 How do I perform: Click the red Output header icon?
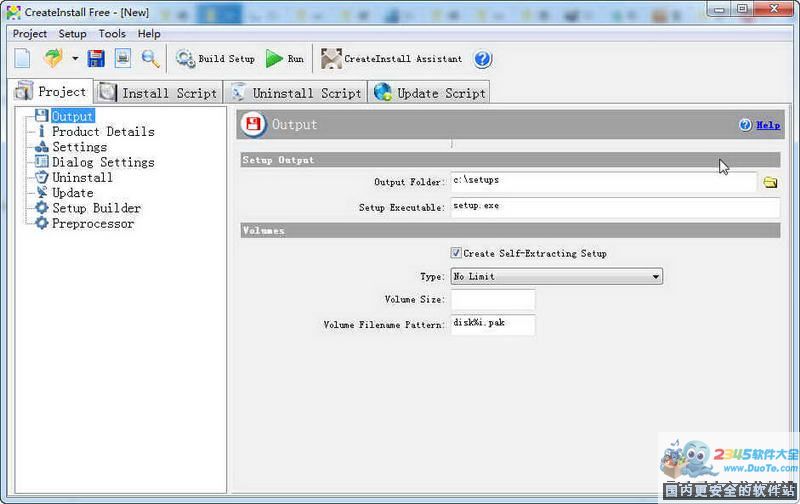coord(254,124)
